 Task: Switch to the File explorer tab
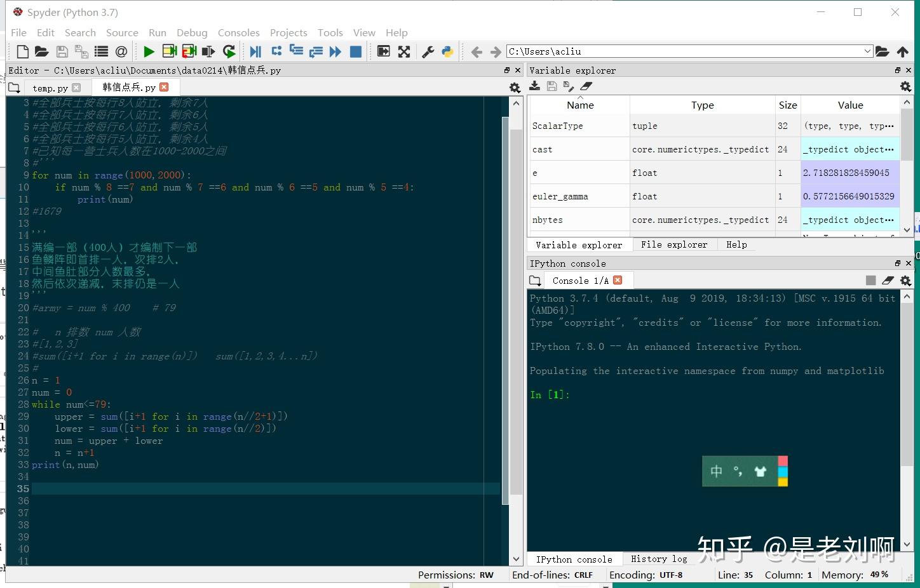(673, 244)
